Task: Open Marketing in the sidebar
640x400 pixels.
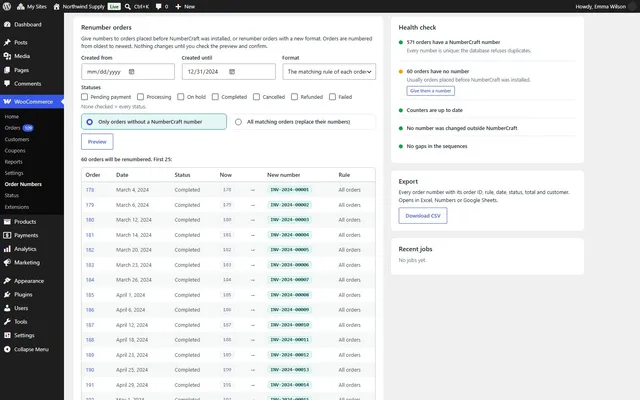Action: (x=32, y=262)
